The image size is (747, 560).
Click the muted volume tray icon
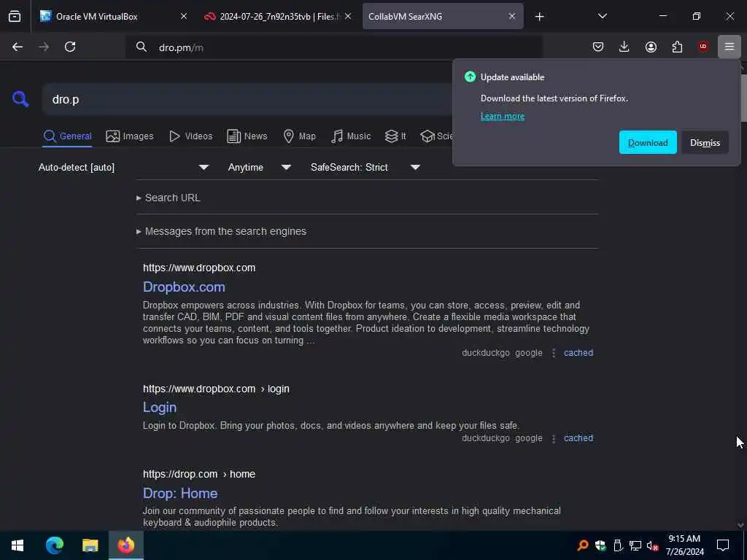tap(652, 545)
